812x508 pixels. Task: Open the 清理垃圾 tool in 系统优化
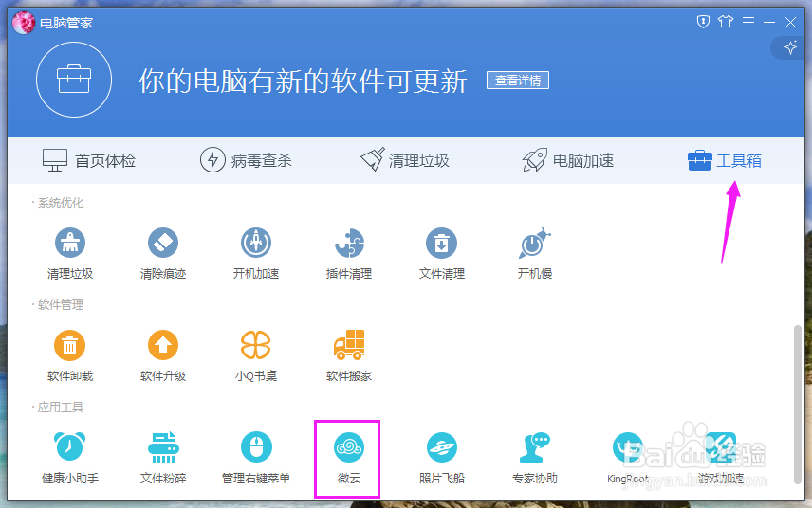click(70, 253)
